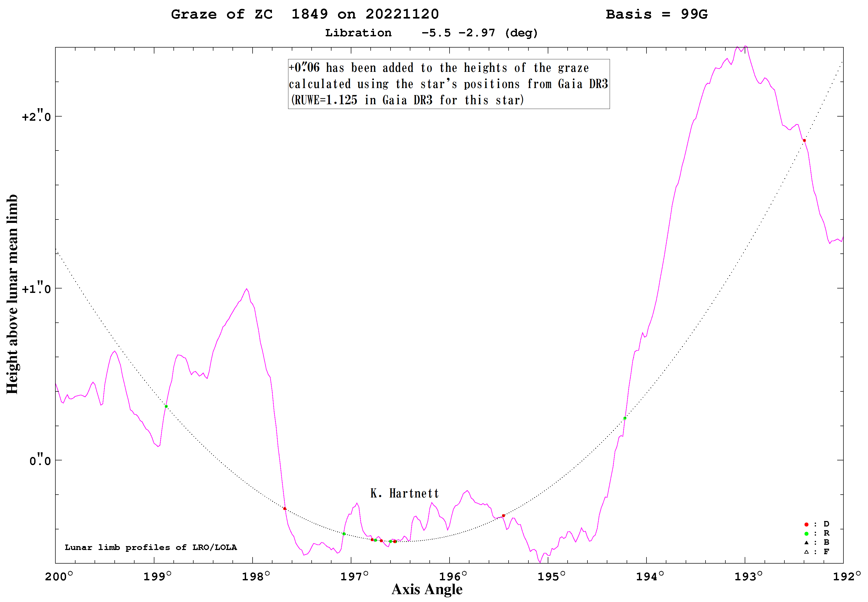Click the +2.0 tick label on the y-axis
Image resolution: width=868 pixels, height=602 pixels.
click(x=36, y=116)
